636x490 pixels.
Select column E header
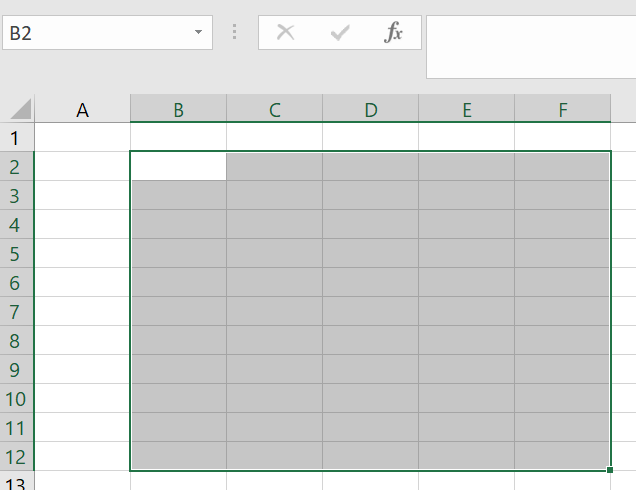coord(466,110)
